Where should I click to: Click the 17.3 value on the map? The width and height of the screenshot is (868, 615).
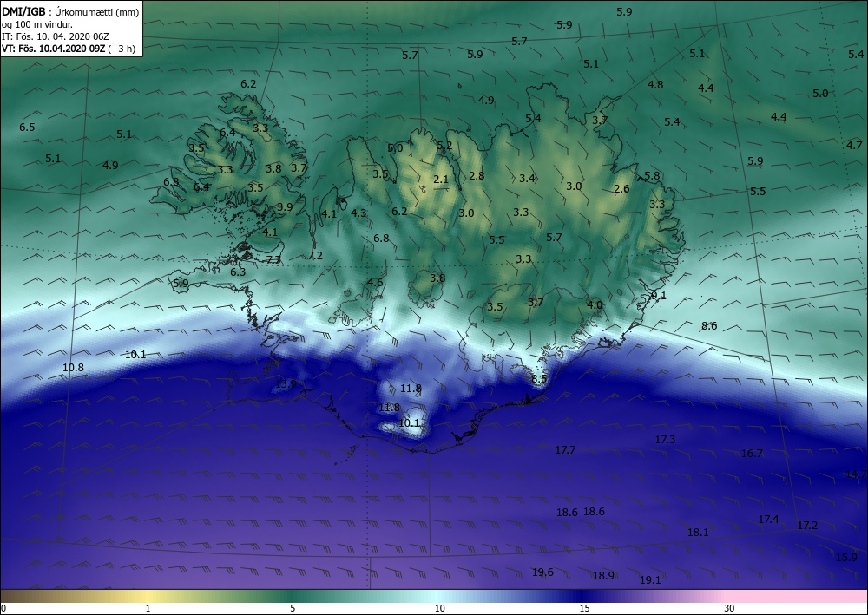point(665,439)
